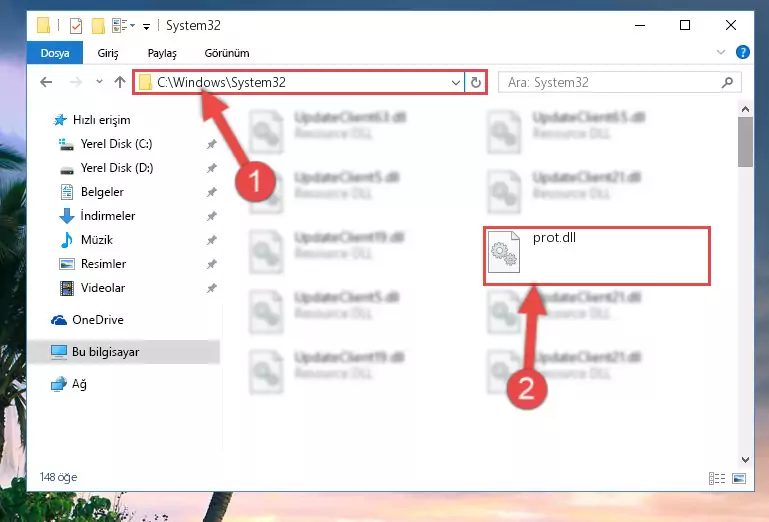This screenshot has height=522, width=769.
Task: Click the pin icon next to Yerel Disk (C:)
Action: (x=211, y=144)
